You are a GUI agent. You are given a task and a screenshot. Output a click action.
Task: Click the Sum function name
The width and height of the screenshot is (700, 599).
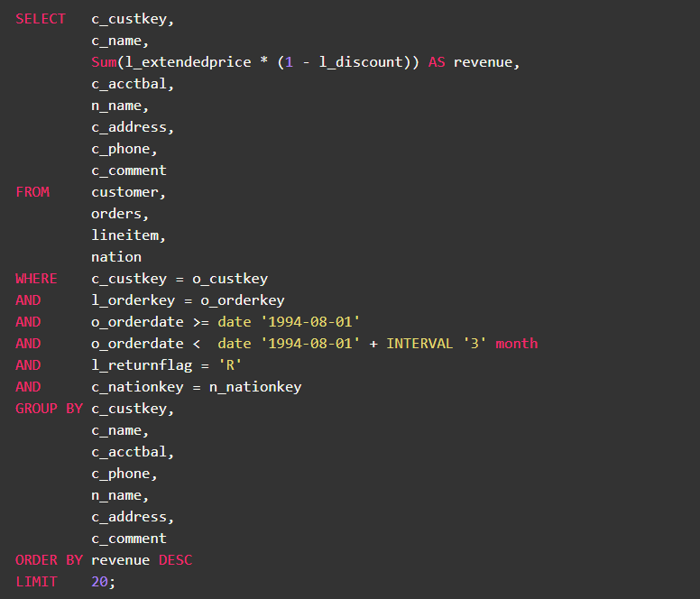(104, 62)
